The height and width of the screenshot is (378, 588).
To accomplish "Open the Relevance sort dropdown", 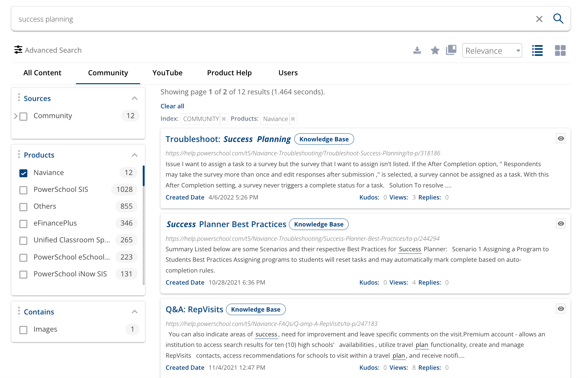I will (492, 50).
